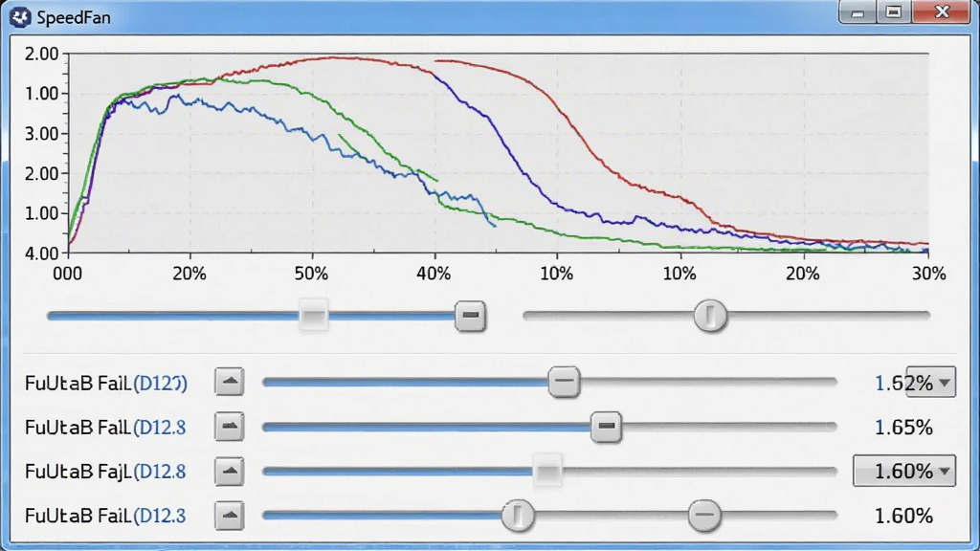
Task: Close the SpeedFan window
Action: coord(943,13)
